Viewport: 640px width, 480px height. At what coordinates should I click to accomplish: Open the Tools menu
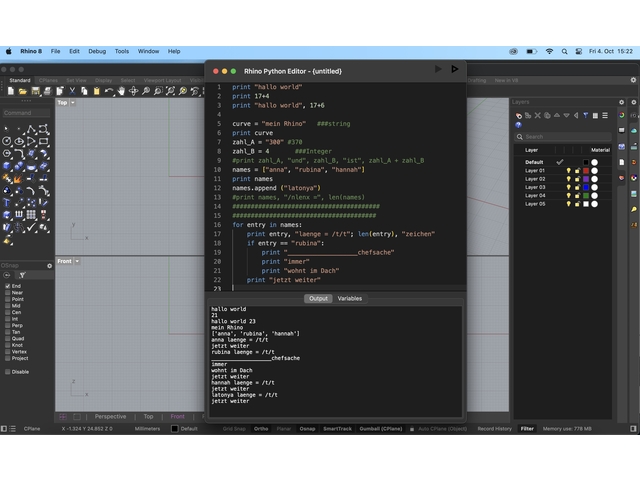click(x=122, y=51)
